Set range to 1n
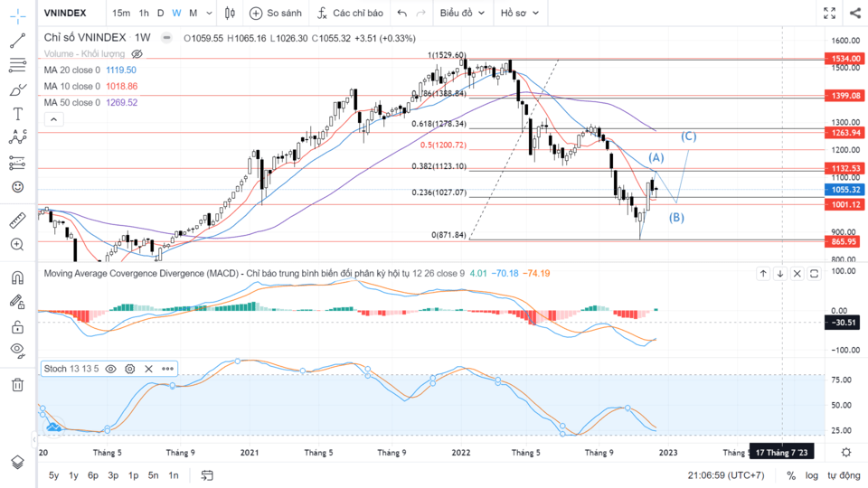 174,475
